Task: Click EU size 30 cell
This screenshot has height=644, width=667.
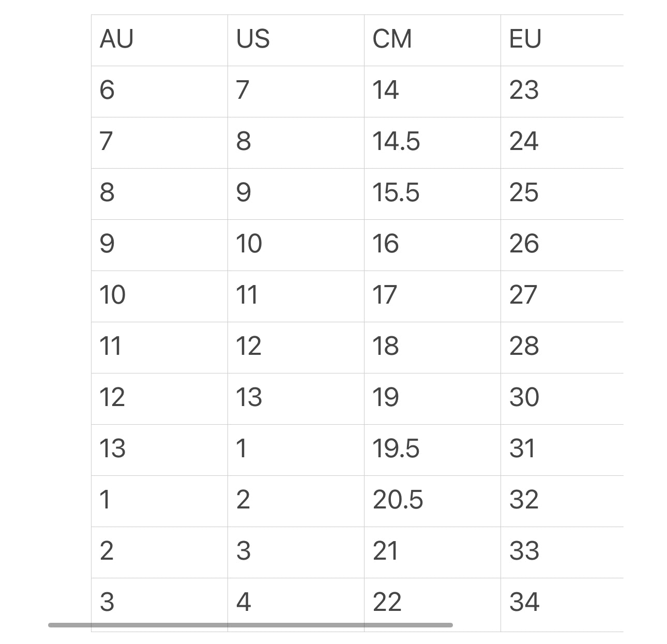Action: 524,398
